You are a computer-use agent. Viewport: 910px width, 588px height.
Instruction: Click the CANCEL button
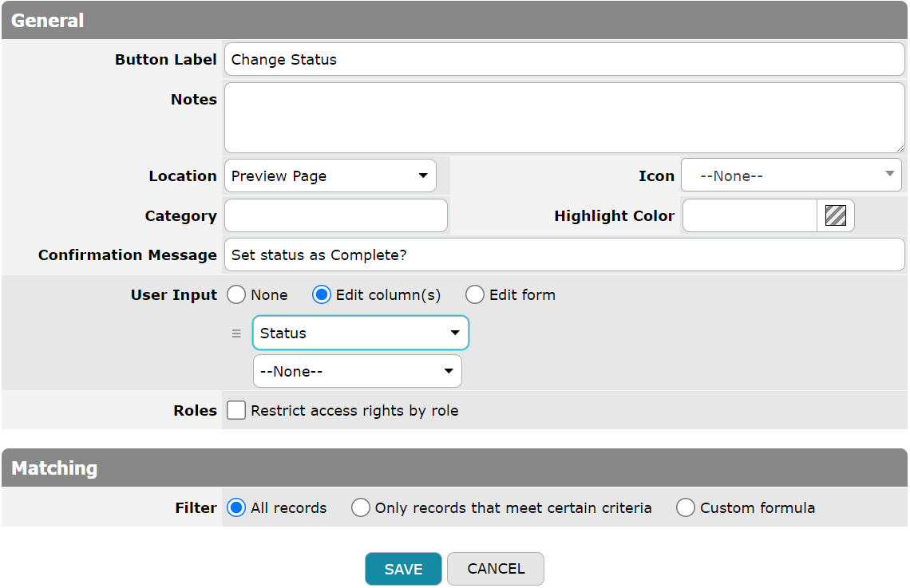[x=495, y=569]
